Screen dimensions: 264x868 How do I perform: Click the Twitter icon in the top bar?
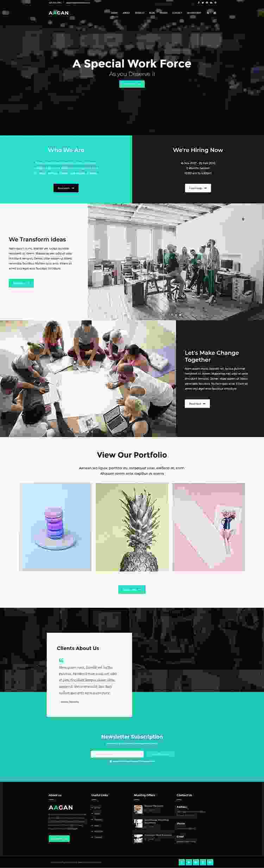[203, 2]
